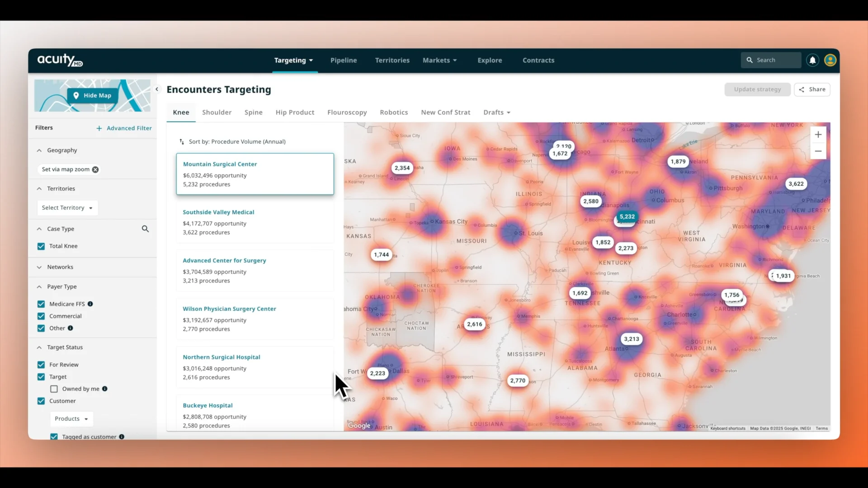Viewport: 868px width, 488px height.
Task: Select the 3,213 procedures map marker near Atlanta
Action: [x=631, y=339]
